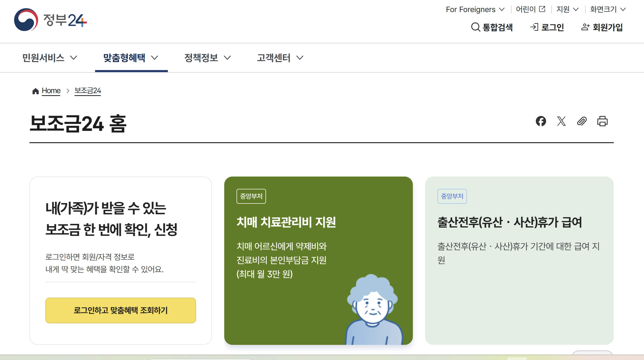Expand the 화면크기 screen size dropdown

point(608,9)
